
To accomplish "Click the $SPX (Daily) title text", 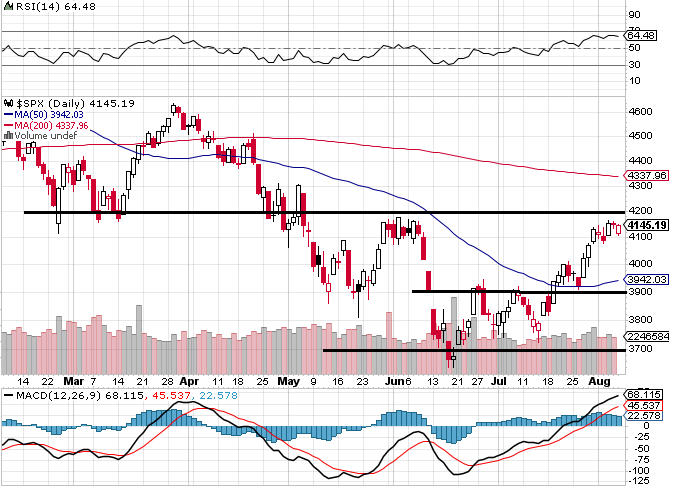I will [x=51, y=104].
